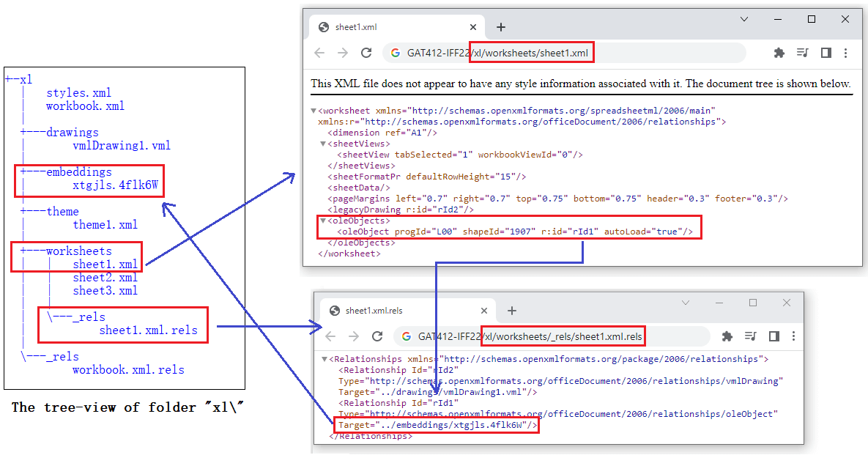Screen dimensions: 868x455
Task: Open Chrome menu in sheet1.xml.rels window
Action: [793, 336]
